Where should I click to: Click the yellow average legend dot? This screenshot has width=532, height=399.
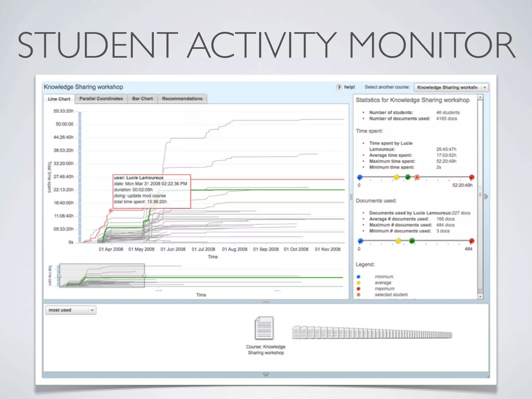click(x=358, y=283)
